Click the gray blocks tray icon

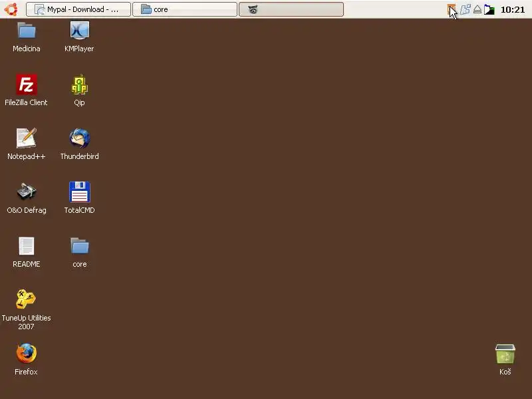[465, 9]
